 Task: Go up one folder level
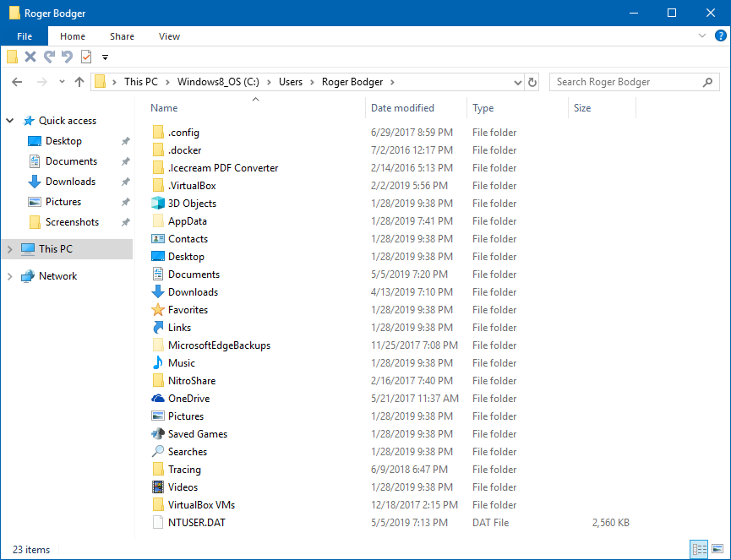coord(79,82)
